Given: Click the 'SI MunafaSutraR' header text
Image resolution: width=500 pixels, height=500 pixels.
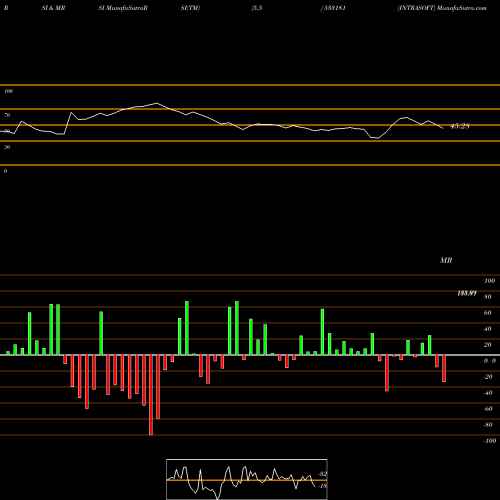Looking at the screenshot, I should pyautogui.click(x=123, y=8).
